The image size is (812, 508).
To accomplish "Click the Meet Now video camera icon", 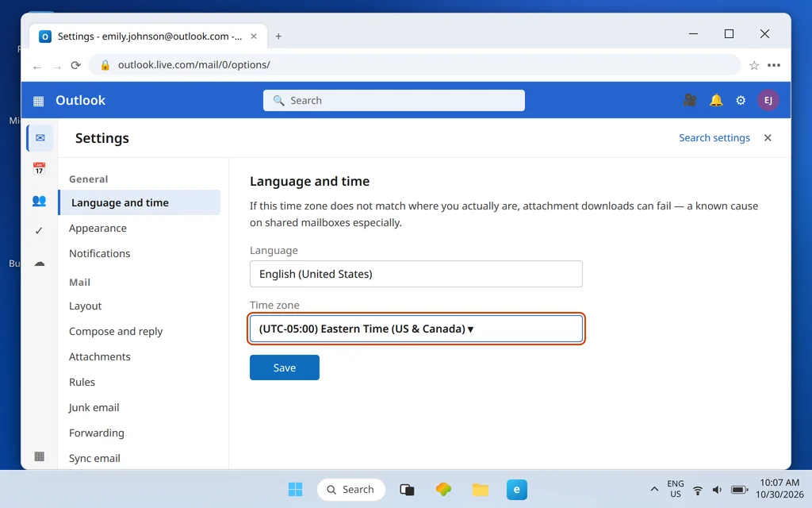I will click(690, 100).
